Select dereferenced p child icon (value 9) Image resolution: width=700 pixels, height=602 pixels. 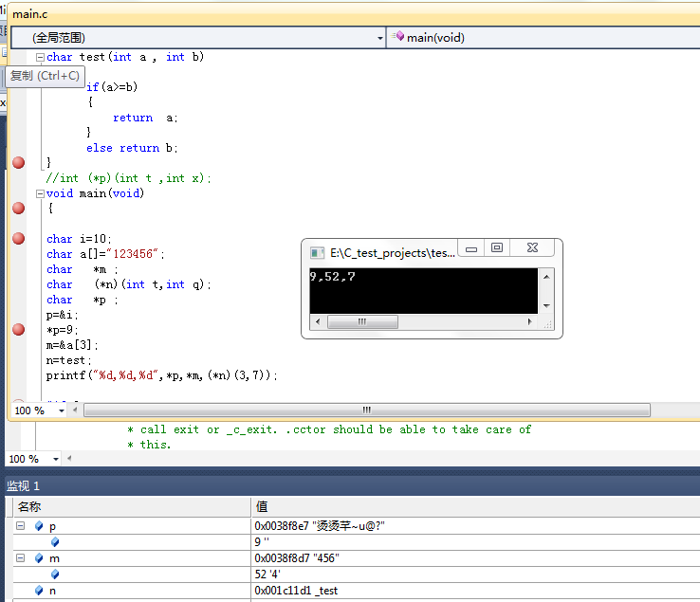(x=55, y=542)
